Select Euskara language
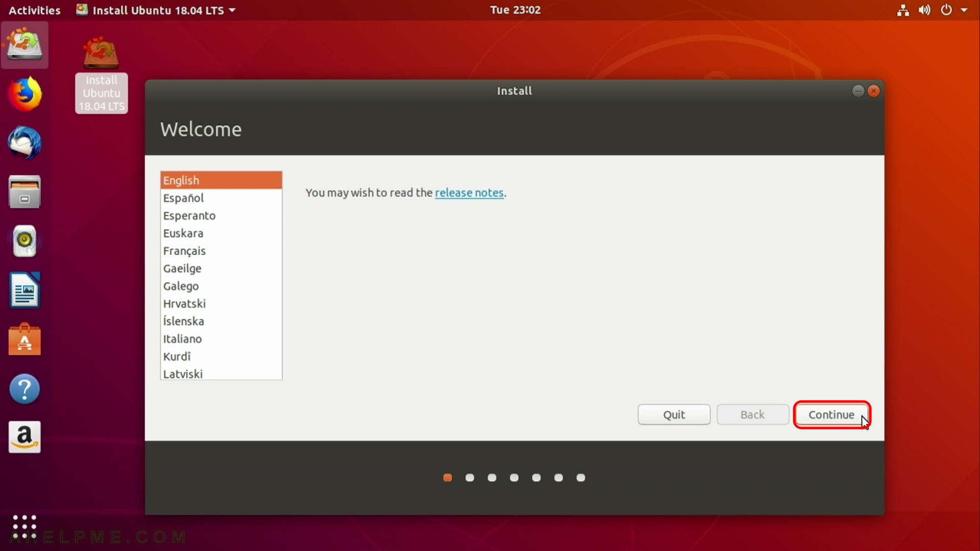Image resolution: width=980 pixels, height=551 pixels. [221, 233]
